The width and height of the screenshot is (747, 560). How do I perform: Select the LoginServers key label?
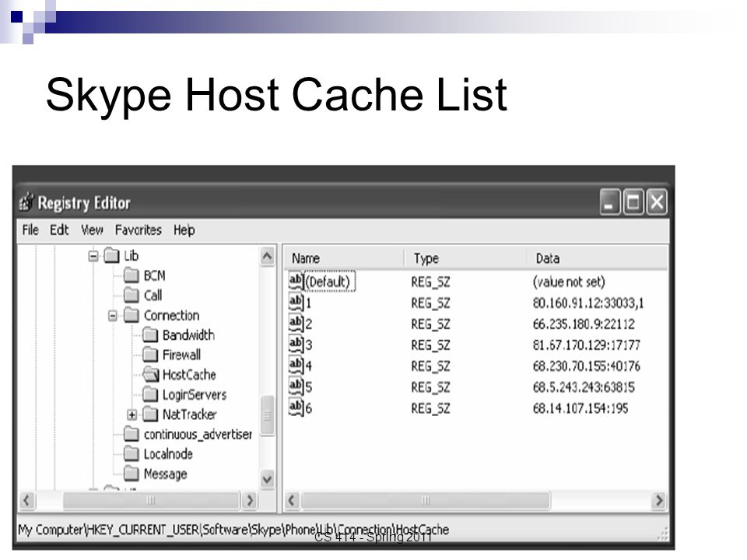coord(195,395)
